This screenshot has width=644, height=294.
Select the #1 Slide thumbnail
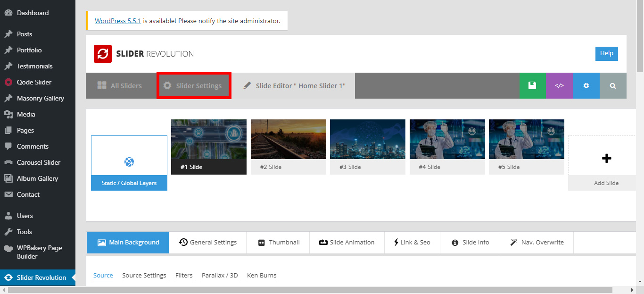tap(209, 147)
